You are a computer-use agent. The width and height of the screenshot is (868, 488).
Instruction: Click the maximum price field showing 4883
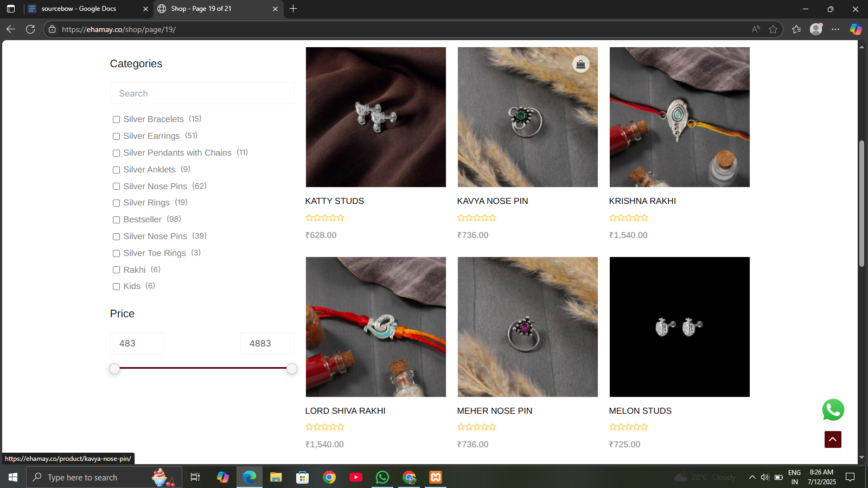[x=267, y=343]
